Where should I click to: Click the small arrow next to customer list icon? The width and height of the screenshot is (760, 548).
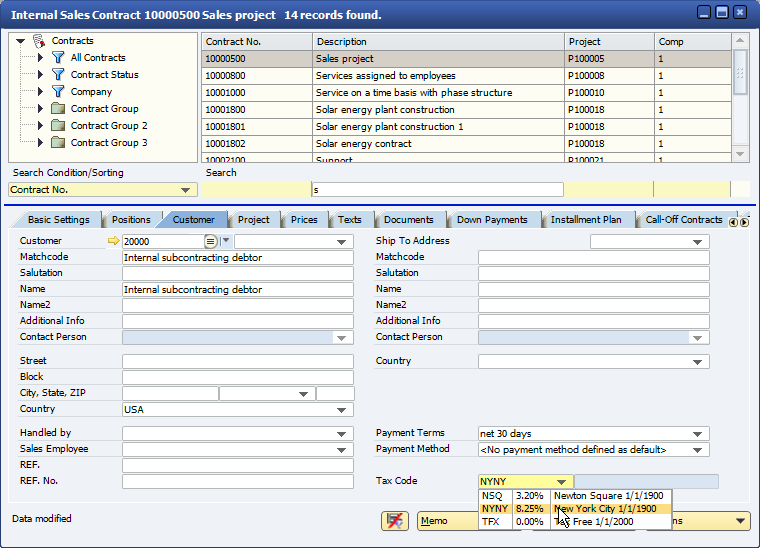[225, 241]
